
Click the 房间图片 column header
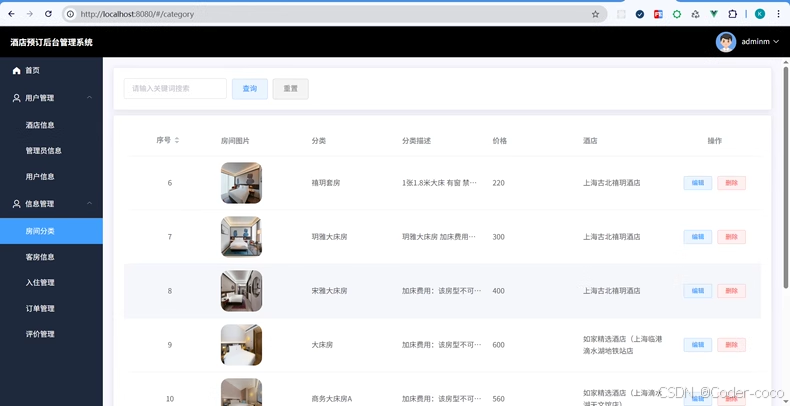tap(235, 141)
